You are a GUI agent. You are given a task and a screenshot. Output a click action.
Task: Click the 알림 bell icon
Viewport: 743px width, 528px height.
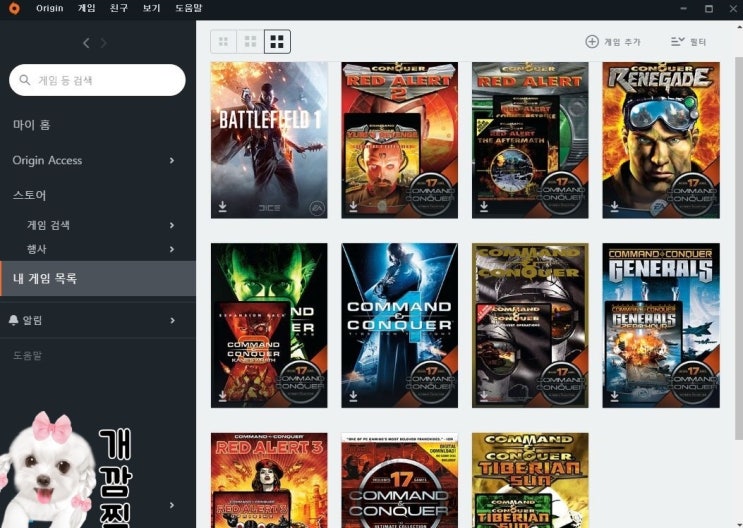click(x=13, y=320)
